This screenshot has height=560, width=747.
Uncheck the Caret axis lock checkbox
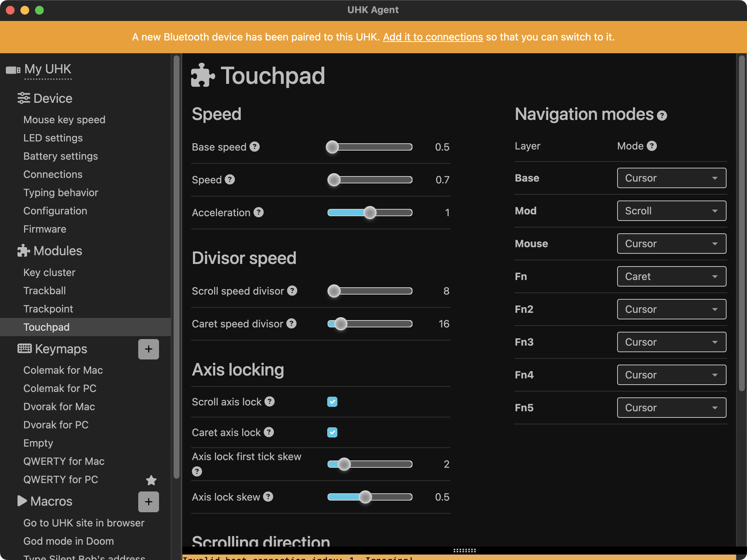332,432
